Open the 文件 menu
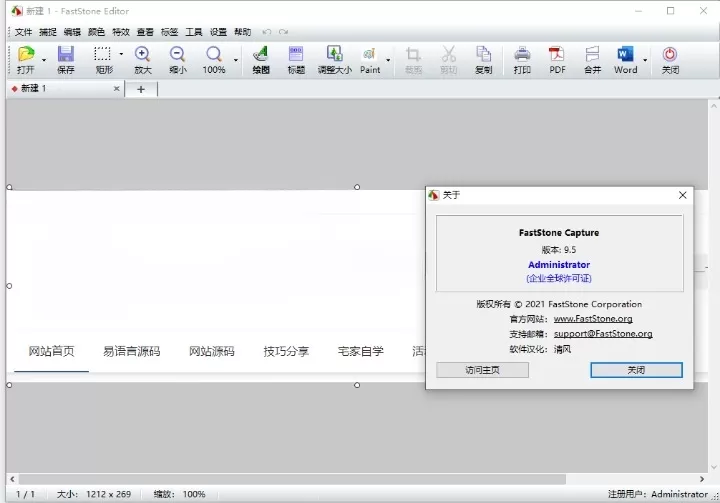This screenshot has height=503, width=720. tap(23, 32)
